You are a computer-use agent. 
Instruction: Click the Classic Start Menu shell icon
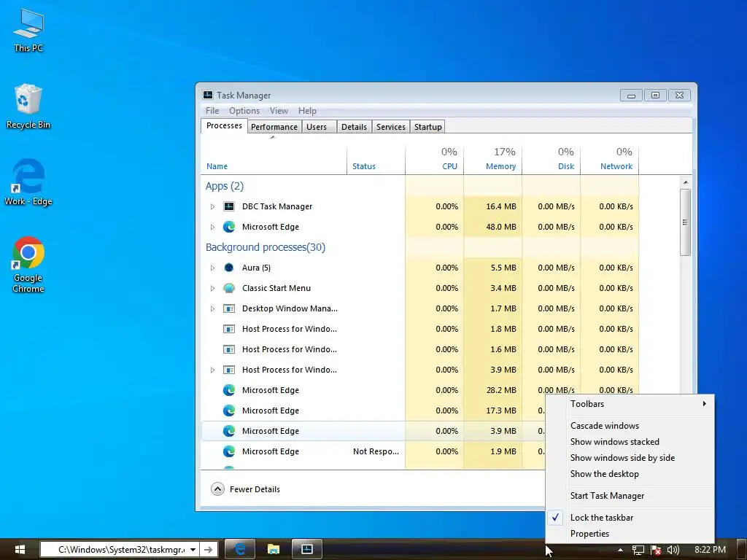pyautogui.click(x=228, y=288)
